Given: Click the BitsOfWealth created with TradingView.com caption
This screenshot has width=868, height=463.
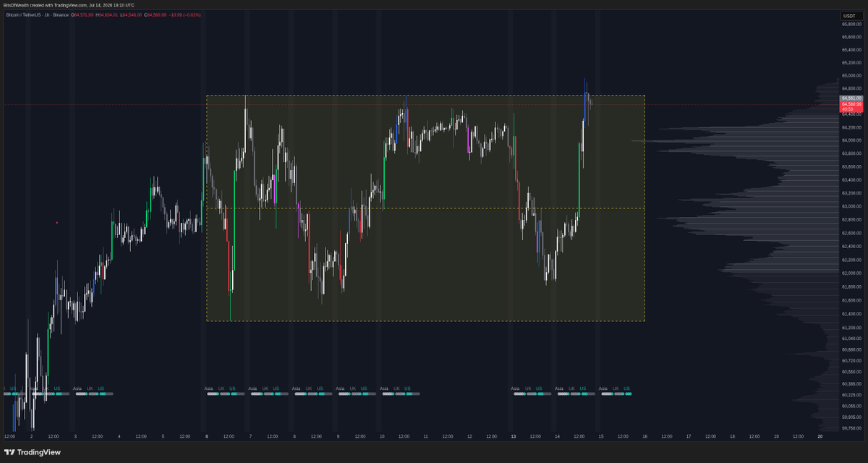Looking at the screenshot, I should (x=69, y=5).
